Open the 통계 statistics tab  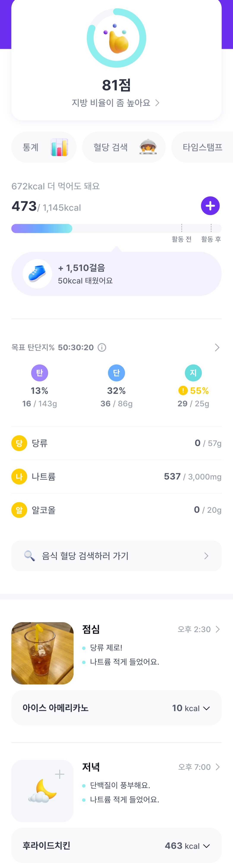point(44,147)
